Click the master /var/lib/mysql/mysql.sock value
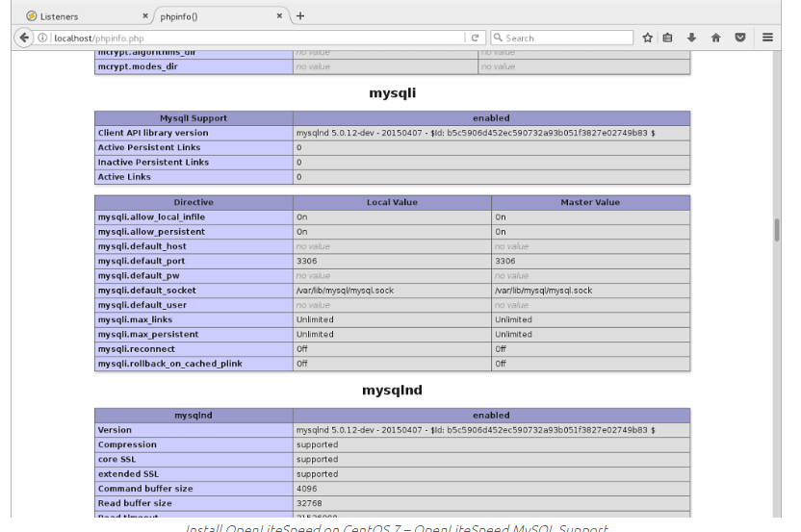This screenshot has width=801, height=532. [x=590, y=291]
